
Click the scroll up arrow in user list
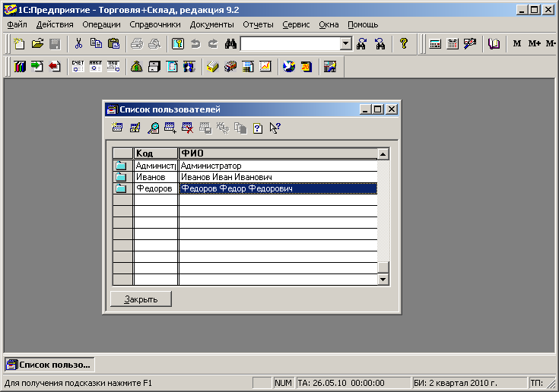(x=383, y=154)
